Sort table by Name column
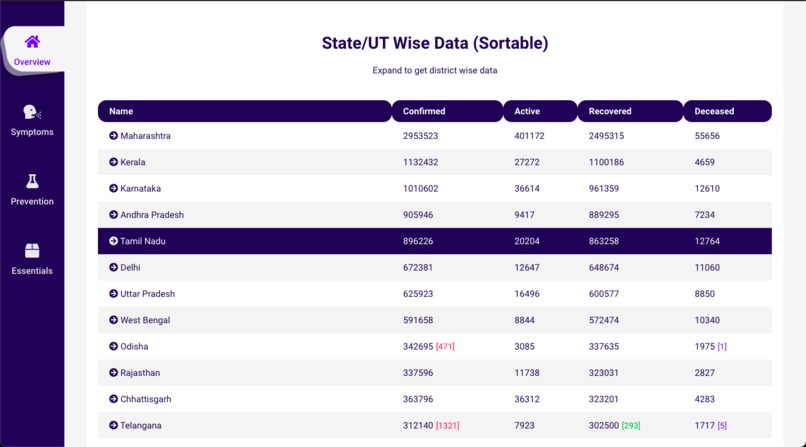806x447 pixels. tap(245, 111)
